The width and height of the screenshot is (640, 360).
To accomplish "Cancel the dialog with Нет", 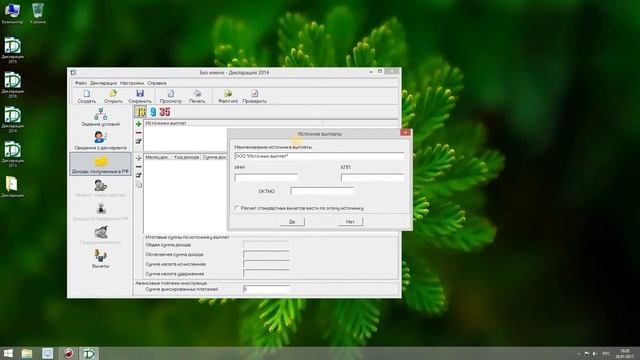I will 350,222.
